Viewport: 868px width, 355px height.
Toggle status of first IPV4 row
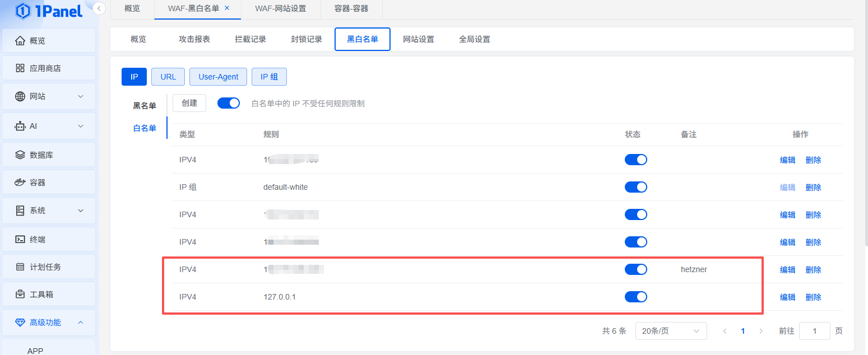[x=636, y=160]
